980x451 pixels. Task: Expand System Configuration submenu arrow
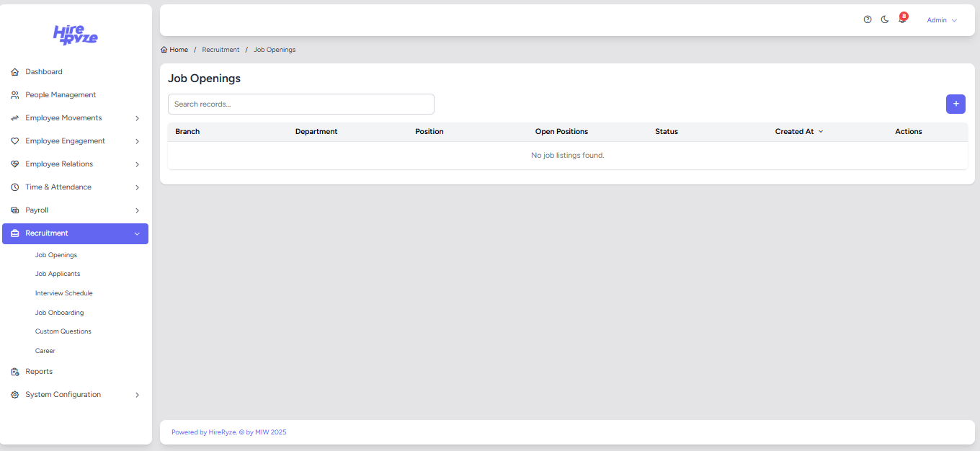[137, 395]
